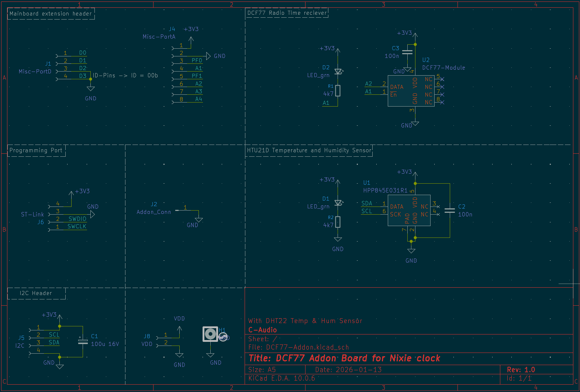
Task: Select the 'KiCad E.D.A. 10.0.6' title block text
Action: (x=282, y=378)
